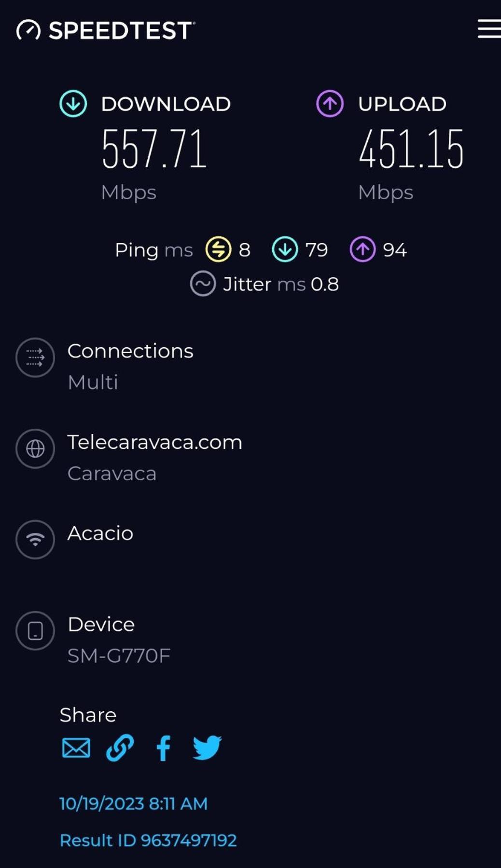
Task: Select the Telecaravaca.com server name
Action: click(x=154, y=442)
